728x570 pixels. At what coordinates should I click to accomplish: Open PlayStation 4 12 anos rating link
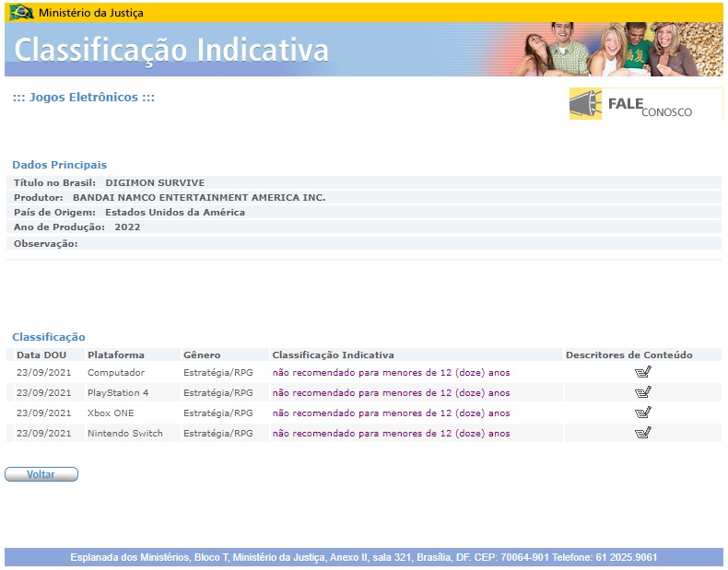tap(391, 393)
